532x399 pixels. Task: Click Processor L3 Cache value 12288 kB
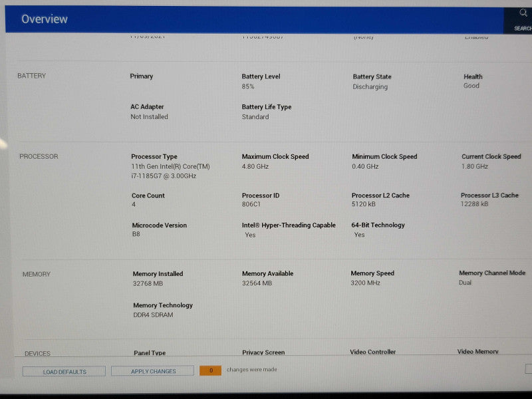(x=474, y=204)
